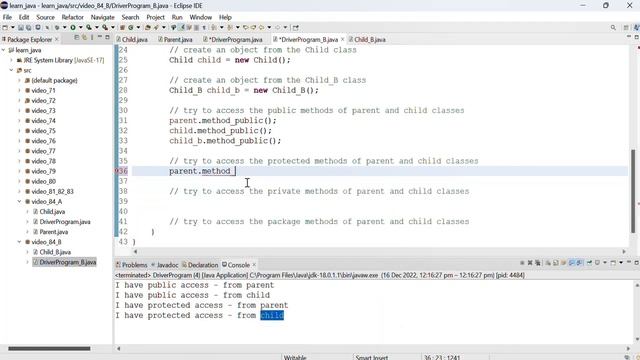Toggle Link with Editor in Package Explorer
This screenshot has width=640, height=360.
[84, 38]
